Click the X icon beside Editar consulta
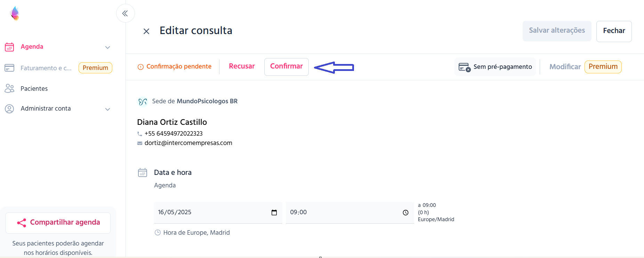The image size is (644, 258). (146, 31)
